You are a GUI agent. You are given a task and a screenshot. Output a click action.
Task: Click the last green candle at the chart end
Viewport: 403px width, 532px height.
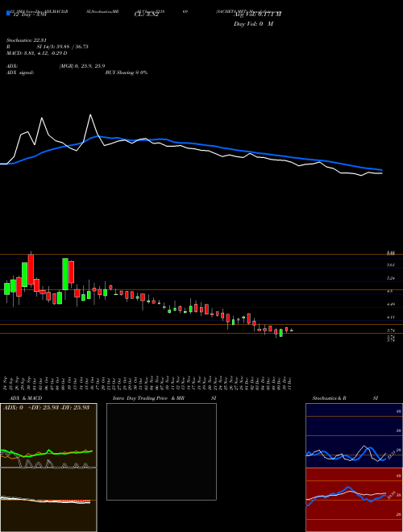(x=292, y=330)
